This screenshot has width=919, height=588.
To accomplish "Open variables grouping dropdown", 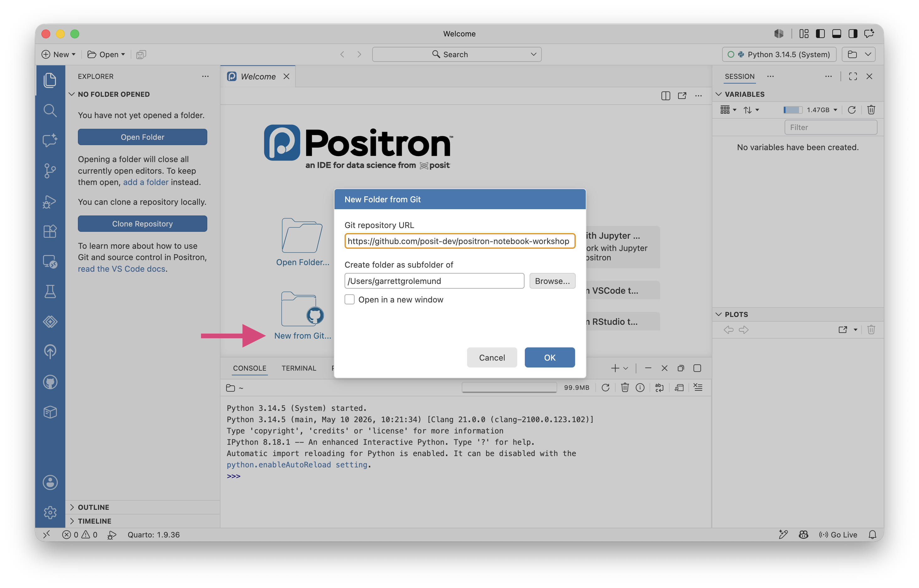I will [x=728, y=110].
